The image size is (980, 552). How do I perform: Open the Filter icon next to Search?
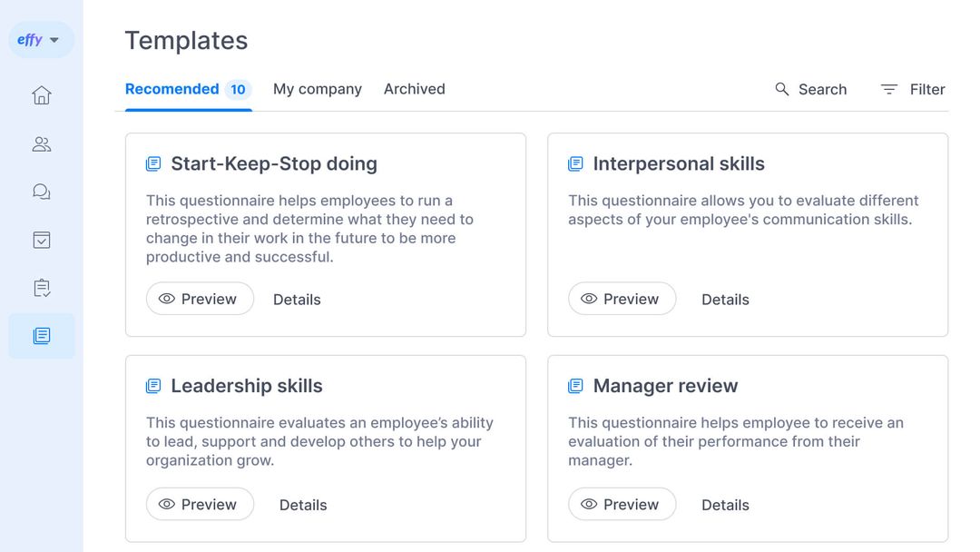click(x=887, y=89)
